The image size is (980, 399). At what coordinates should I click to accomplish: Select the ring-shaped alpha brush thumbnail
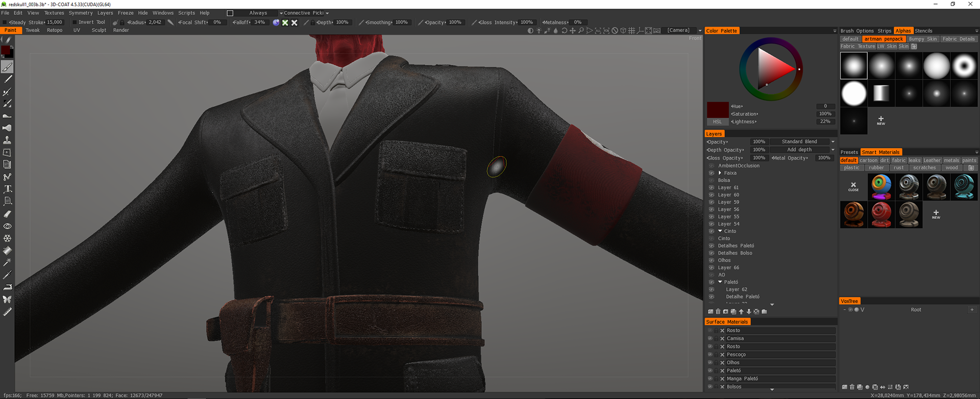(x=964, y=66)
